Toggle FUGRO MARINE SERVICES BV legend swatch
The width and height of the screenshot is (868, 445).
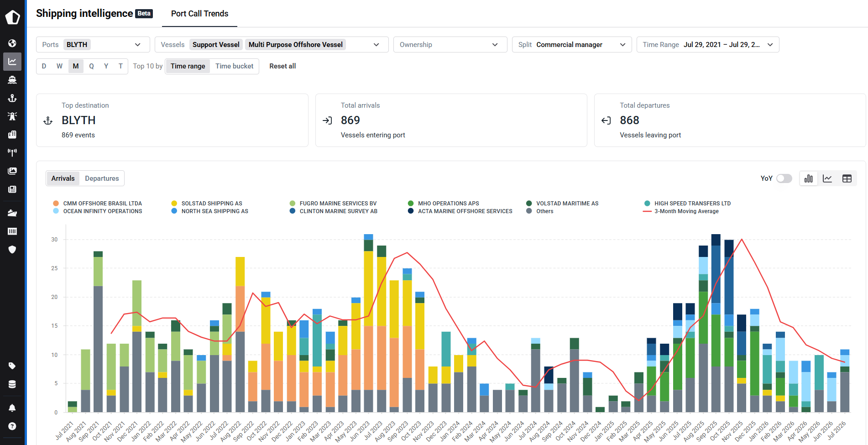click(x=292, y=204)
